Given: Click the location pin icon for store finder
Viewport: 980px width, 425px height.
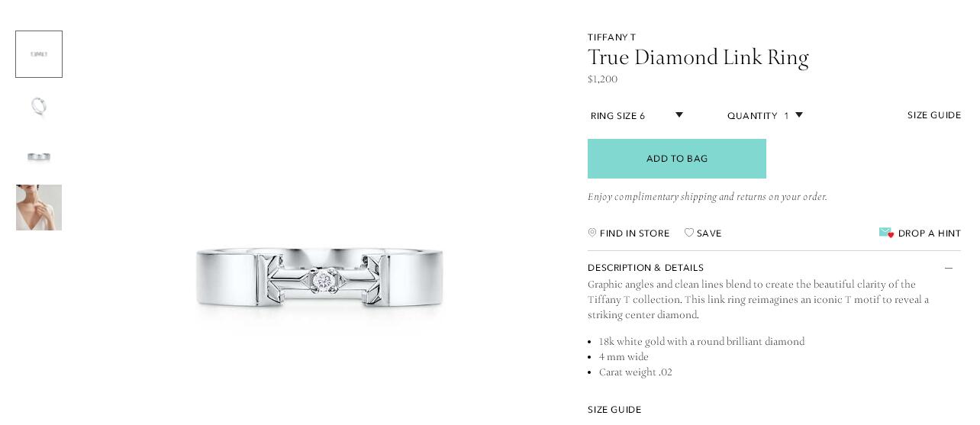Looking at the screenshot, I should click(592, 233).
